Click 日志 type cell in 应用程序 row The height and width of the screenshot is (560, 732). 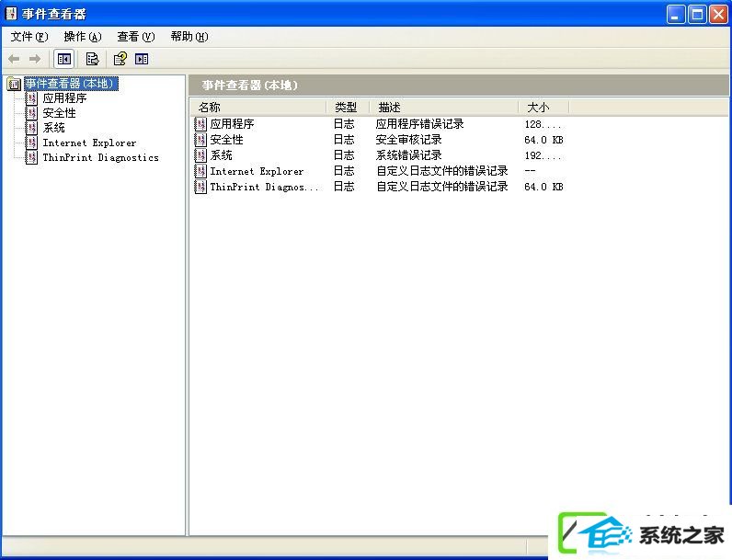click(344, 124)
